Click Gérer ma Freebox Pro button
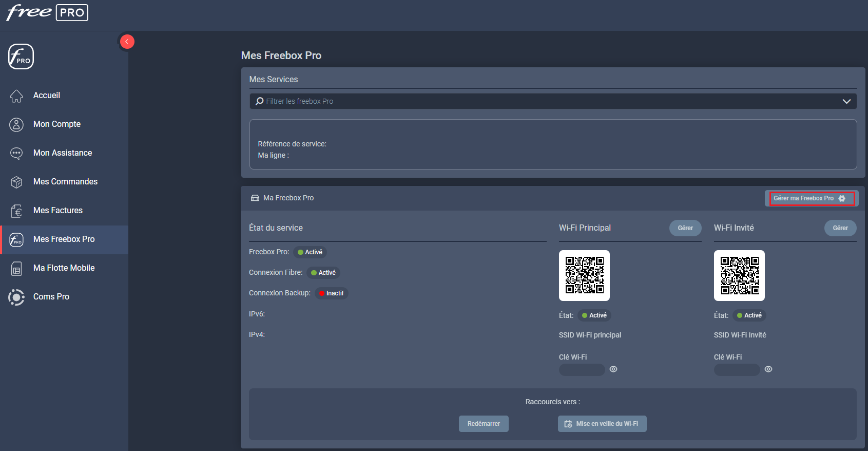 coord(812,198)
